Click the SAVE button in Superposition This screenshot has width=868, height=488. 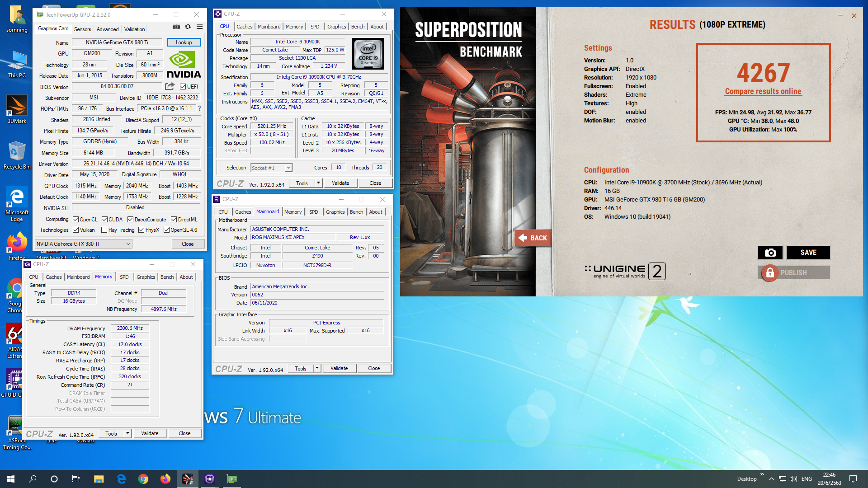(x=808, y=253)
